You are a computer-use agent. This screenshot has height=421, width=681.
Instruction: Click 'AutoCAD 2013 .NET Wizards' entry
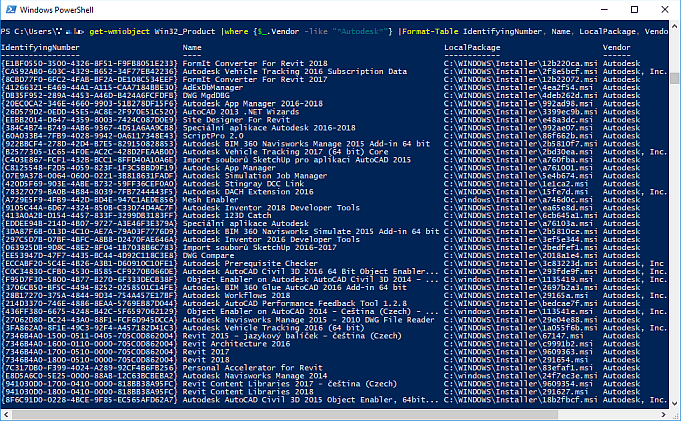241,112
